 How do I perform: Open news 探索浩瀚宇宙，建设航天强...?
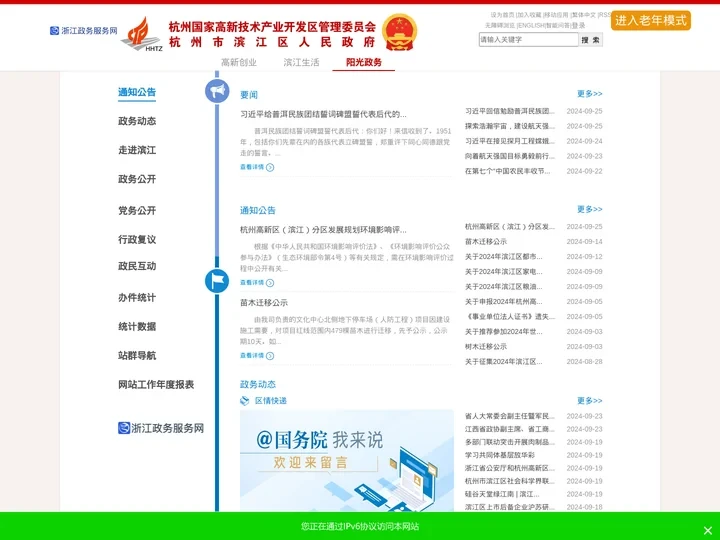pyautogui.click(x=510, y=126)
